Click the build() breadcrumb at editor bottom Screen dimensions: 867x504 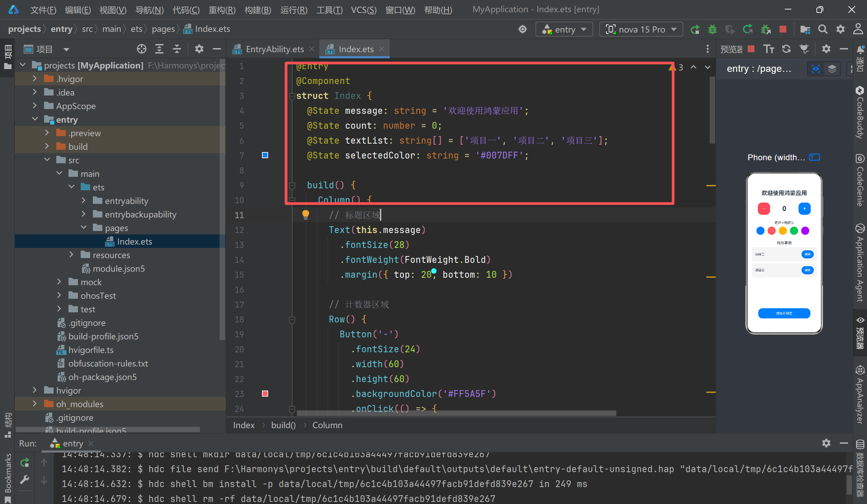tap(283, 425)
